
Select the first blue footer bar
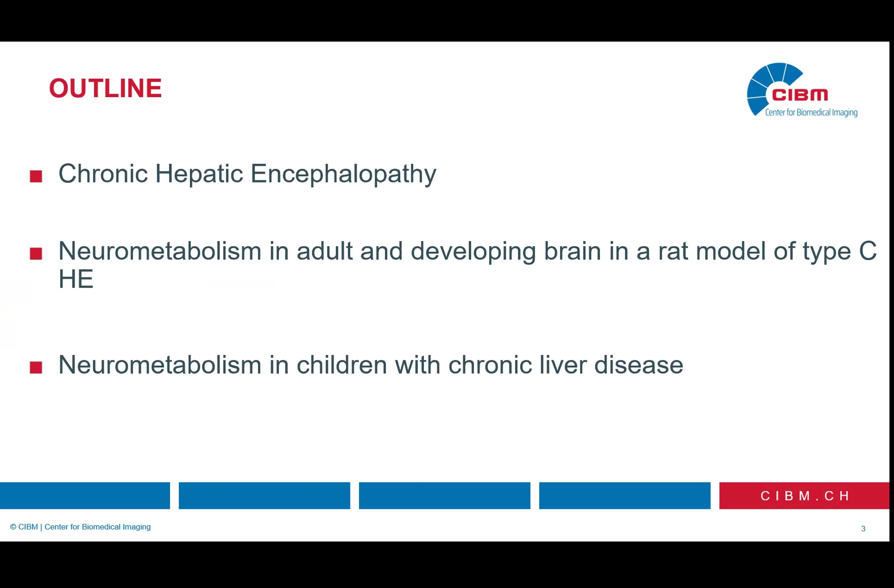point(85,495)
